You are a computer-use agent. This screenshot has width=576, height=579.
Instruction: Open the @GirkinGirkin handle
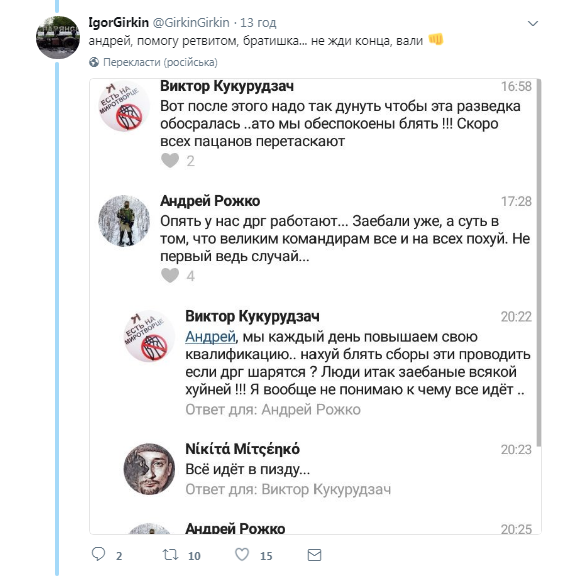(x=191, y=23)
